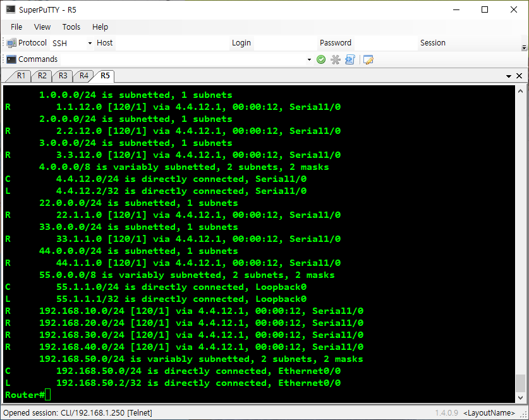Open the File menu
Screen dimensions: 529x420
click(x=16, y=27)
